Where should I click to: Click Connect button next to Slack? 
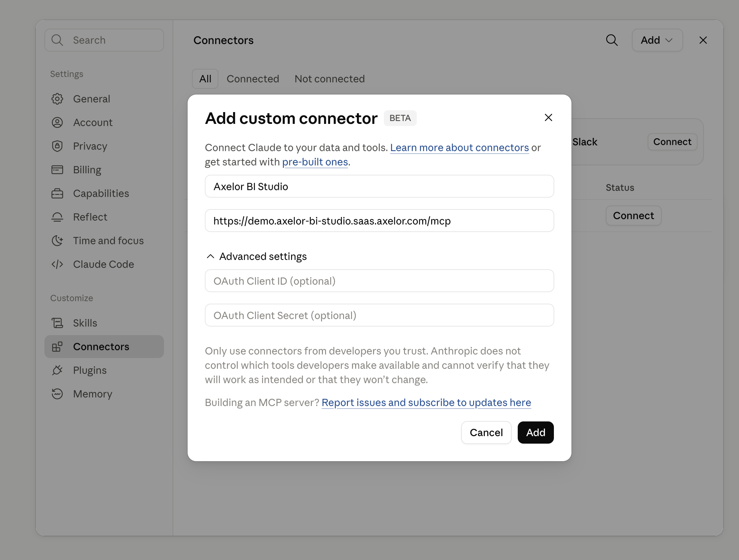(672, 142)
